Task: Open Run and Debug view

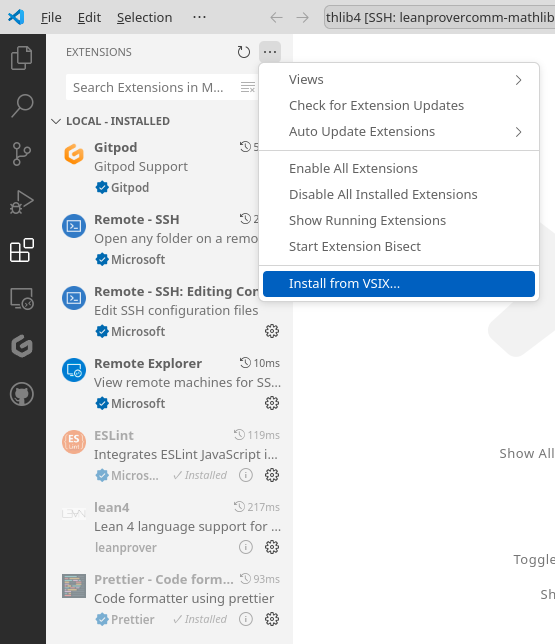Action: [22, 202]
